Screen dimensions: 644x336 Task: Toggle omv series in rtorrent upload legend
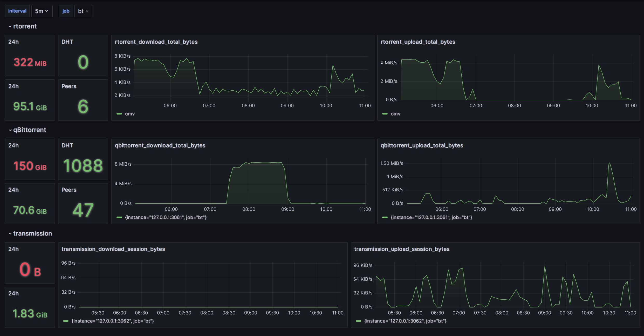(x=395, y=114)
